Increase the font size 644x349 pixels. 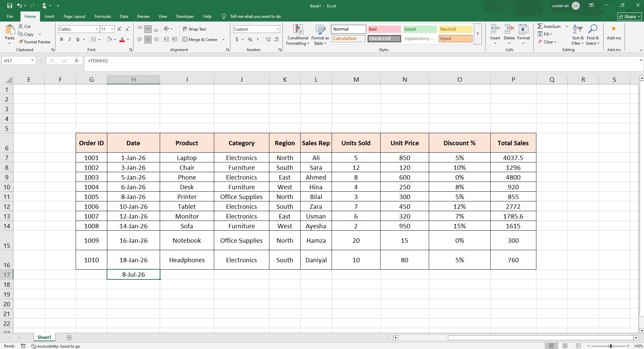click(119, 29)
